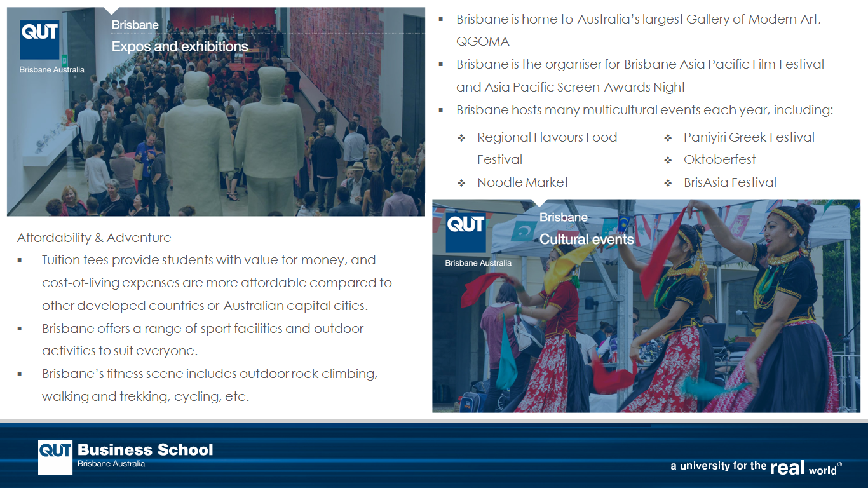Click the diamond bullet beside Noodle Market
The width and height of the screenshot is (868, 488).
462,184
